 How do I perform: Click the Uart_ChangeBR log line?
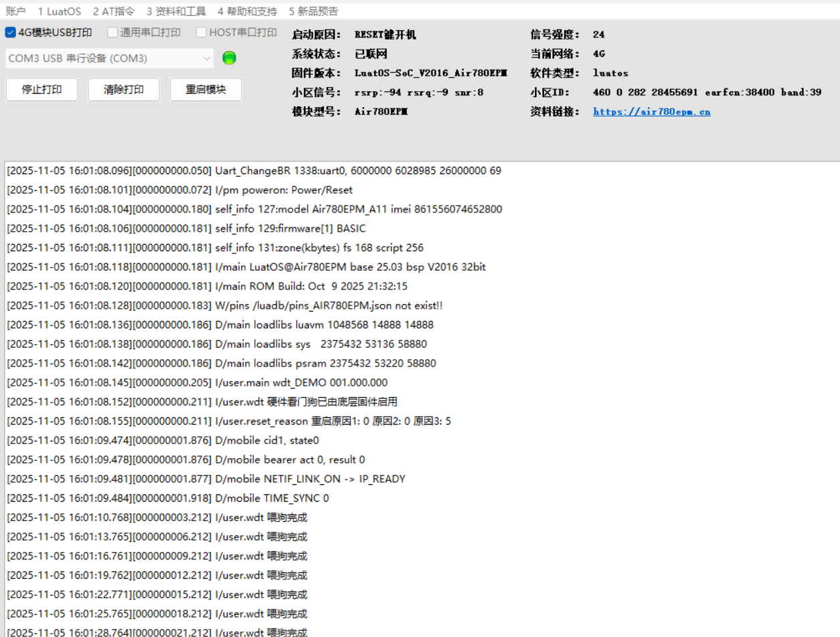(254, 171)
